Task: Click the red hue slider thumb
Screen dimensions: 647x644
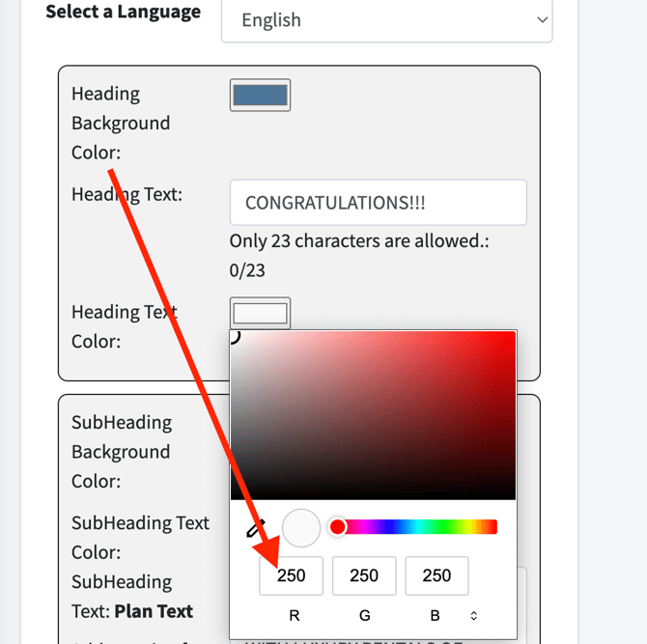Action: pos(337,527)
